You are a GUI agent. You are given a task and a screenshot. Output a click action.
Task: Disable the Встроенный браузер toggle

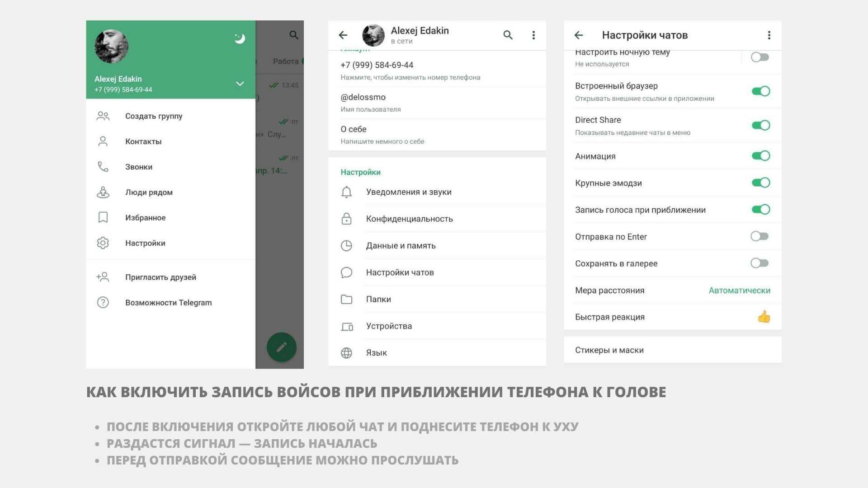tap(761, 91)
